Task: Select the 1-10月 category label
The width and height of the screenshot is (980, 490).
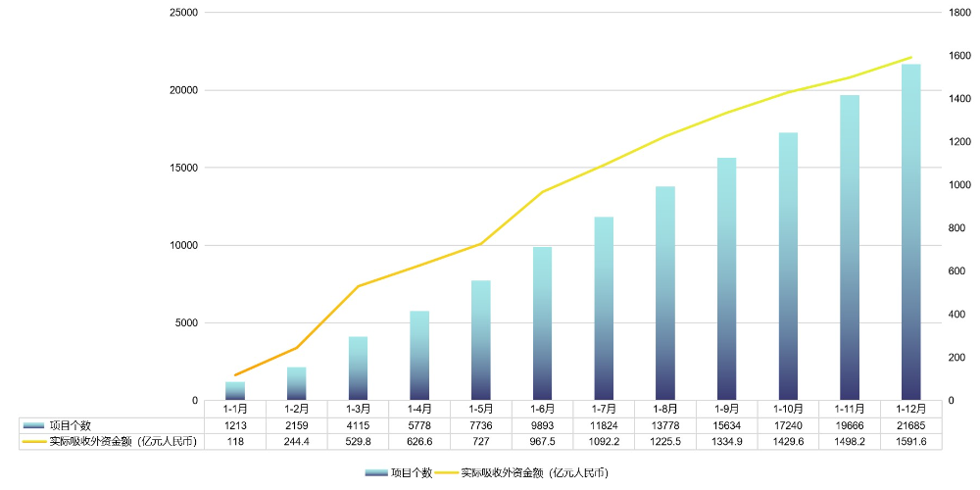Action: tap(789, 409)
